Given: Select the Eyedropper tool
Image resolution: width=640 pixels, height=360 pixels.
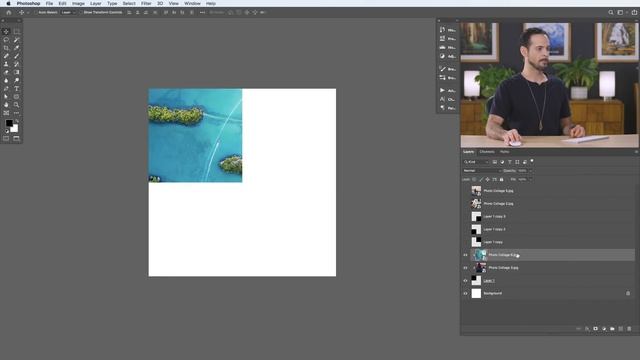Looking at the screenshot, I should 16,48.
